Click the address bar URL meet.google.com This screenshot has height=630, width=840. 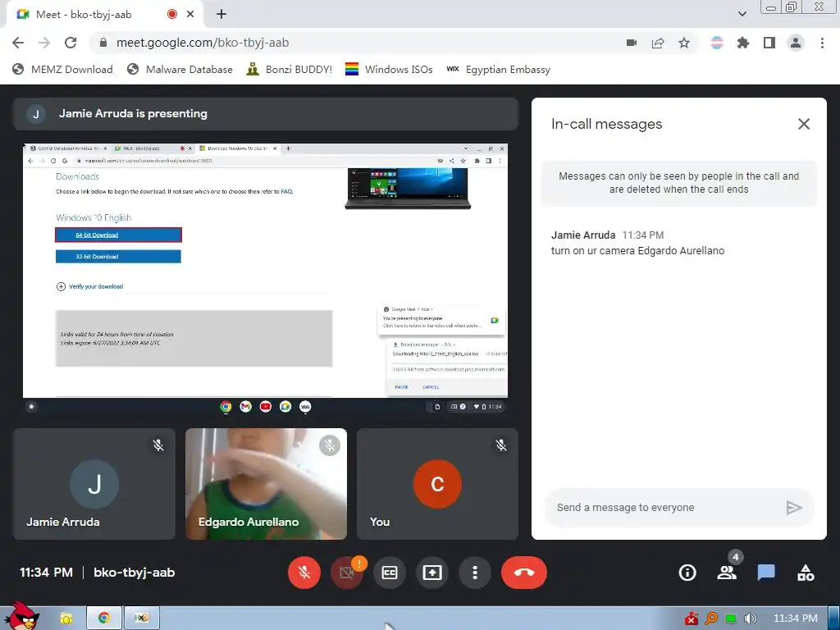[203, 43]
